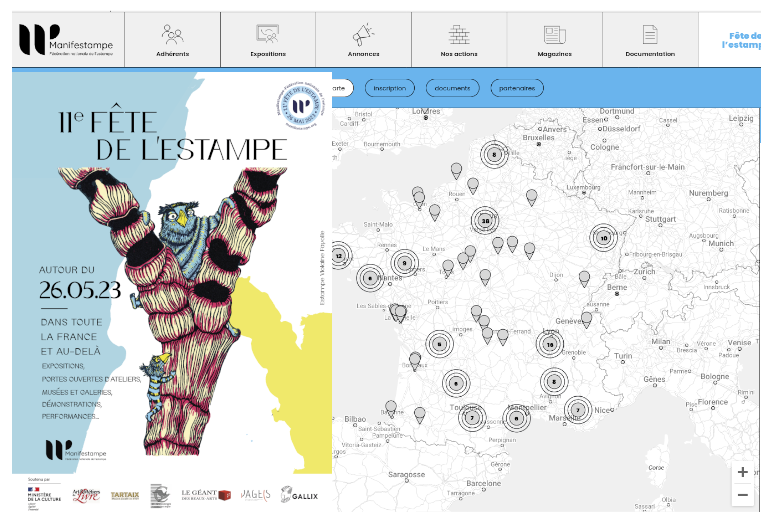
Task: Click the Annonces megaphone icon
Action: tap(363, 34)
